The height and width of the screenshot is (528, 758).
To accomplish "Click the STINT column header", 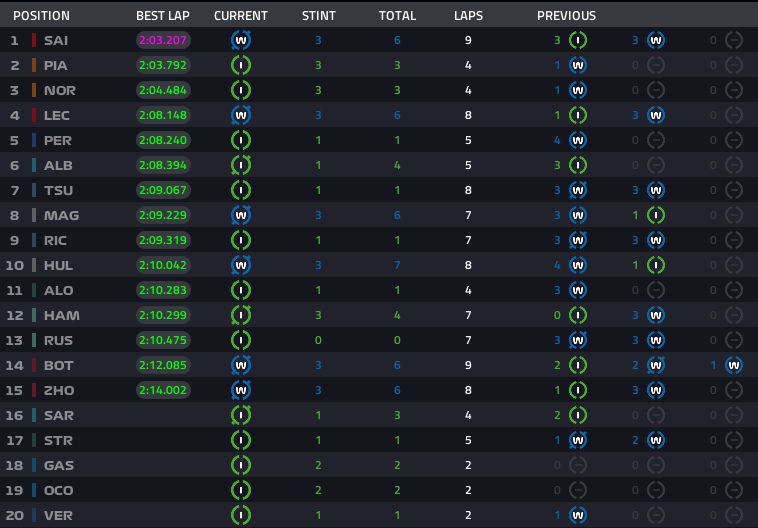I will coord(319,16).
